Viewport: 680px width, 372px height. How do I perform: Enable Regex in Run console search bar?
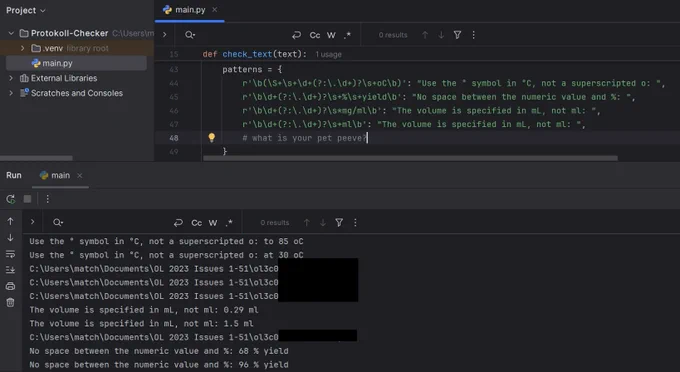tap(229, 222)
